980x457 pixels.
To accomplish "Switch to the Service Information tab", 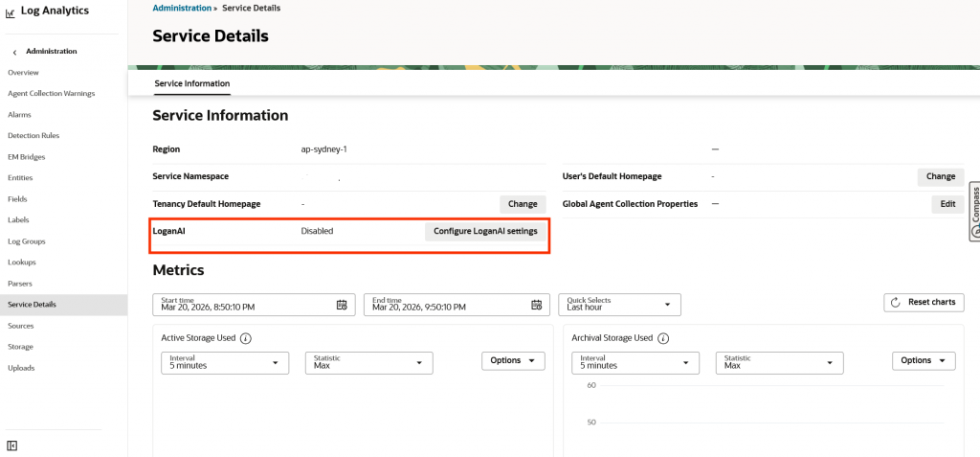I will pyautogui.click(x=191, y=83).
